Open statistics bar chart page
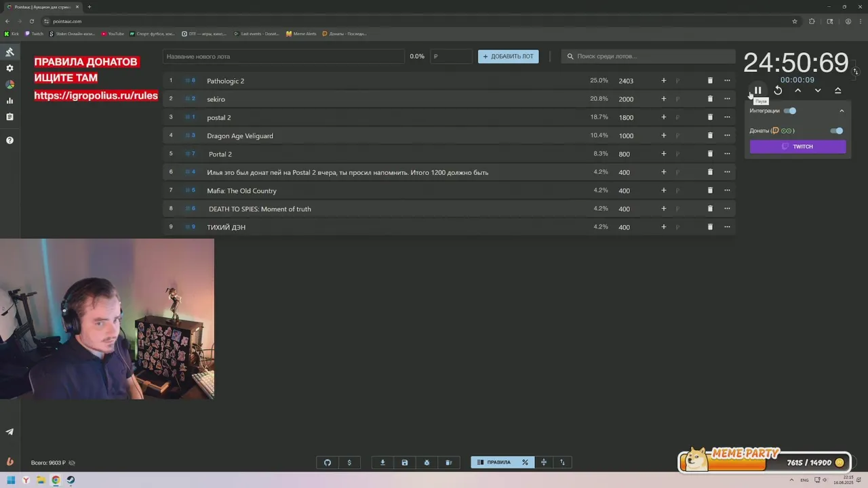This screenshot has width=868, height=488. [x=9, y=101]
